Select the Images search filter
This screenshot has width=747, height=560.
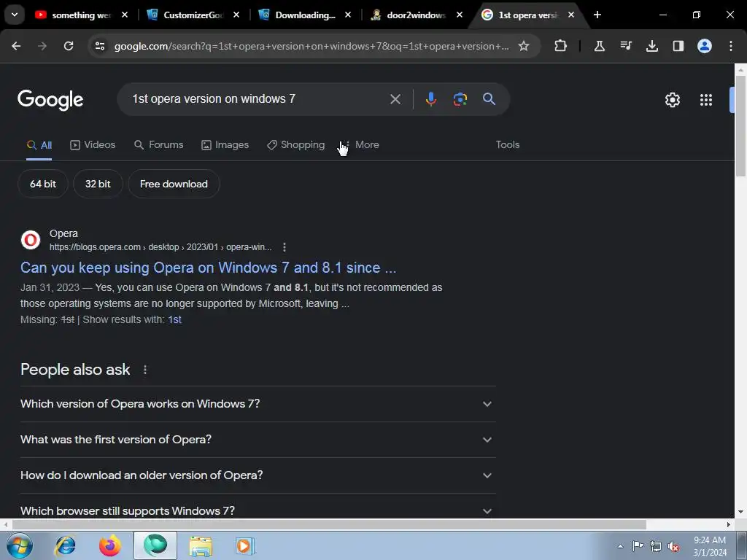pyautogui.click(x=225, y=145)
